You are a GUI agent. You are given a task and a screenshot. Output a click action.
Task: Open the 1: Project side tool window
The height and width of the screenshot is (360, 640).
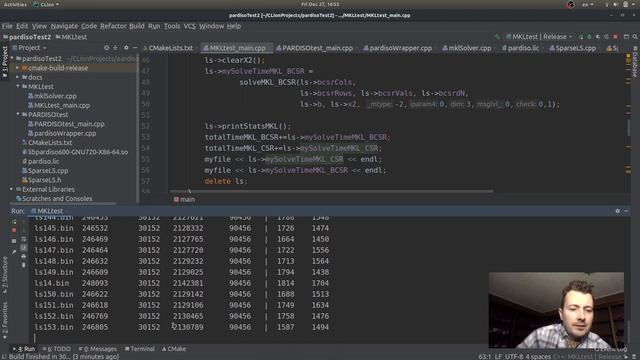coord(5,62)
